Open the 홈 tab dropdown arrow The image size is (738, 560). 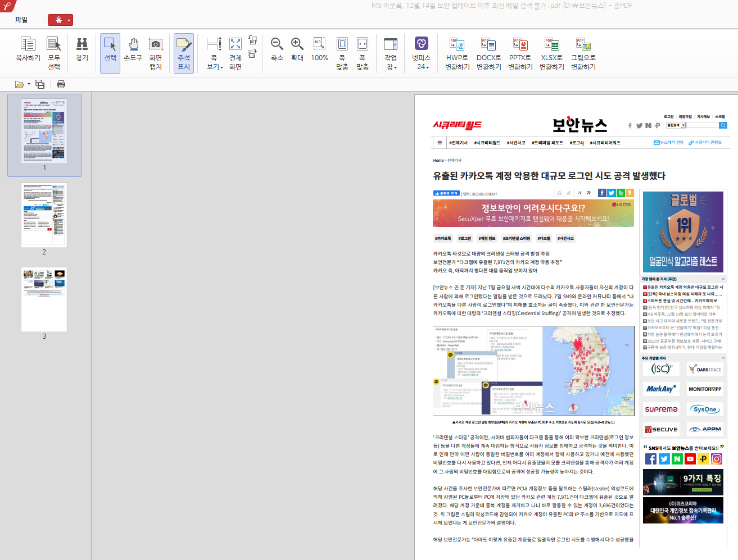[69, 20]
